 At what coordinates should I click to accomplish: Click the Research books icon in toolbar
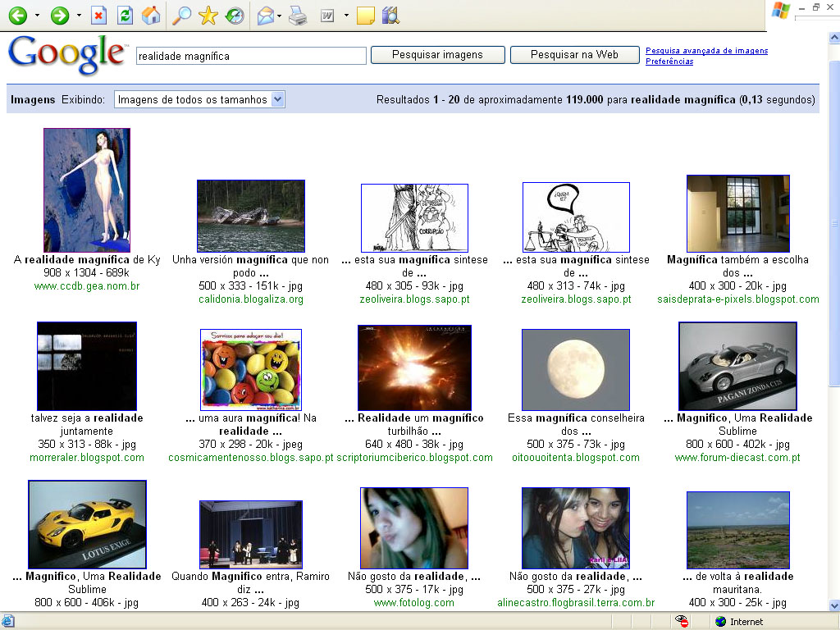pos(390,15)
